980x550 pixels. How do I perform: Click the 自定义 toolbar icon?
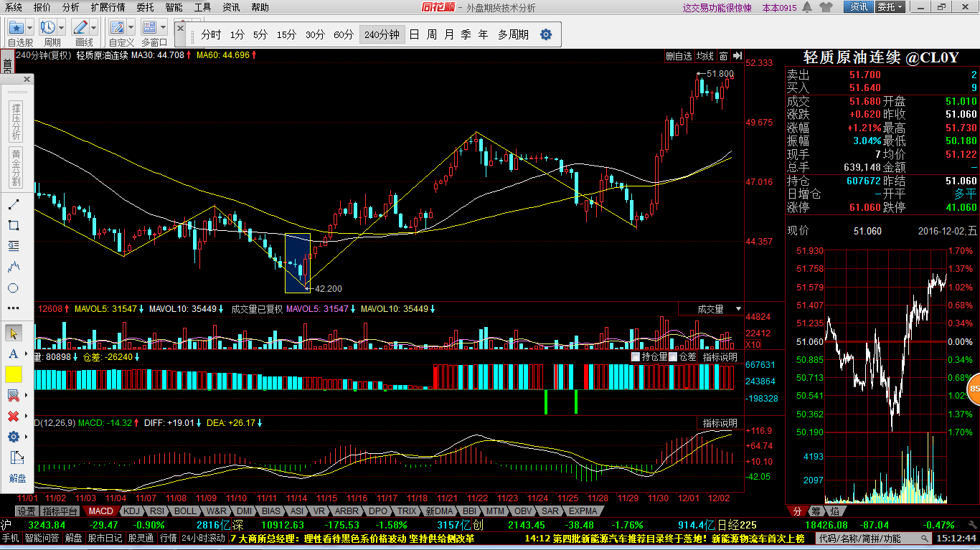coord(117,27)
